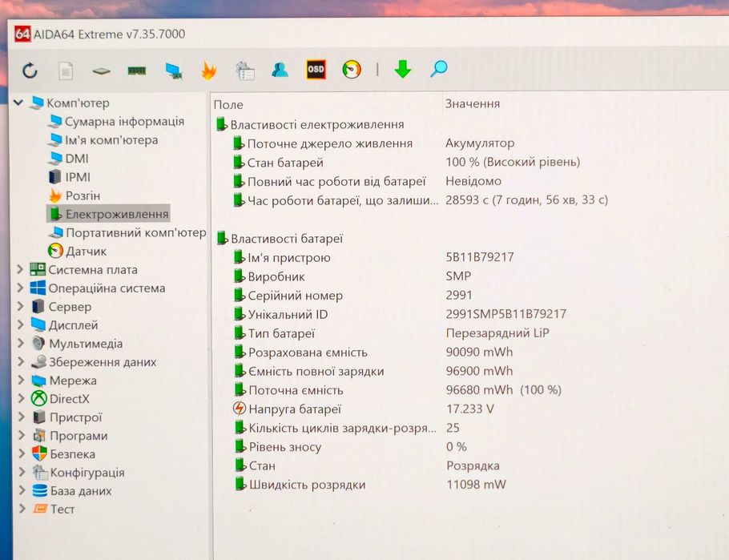Image resolution: width=729 pixels, height=560 pixels.
Task: Select Кількість циклів зарядки-розрядки row
Action: pos(348,428)
